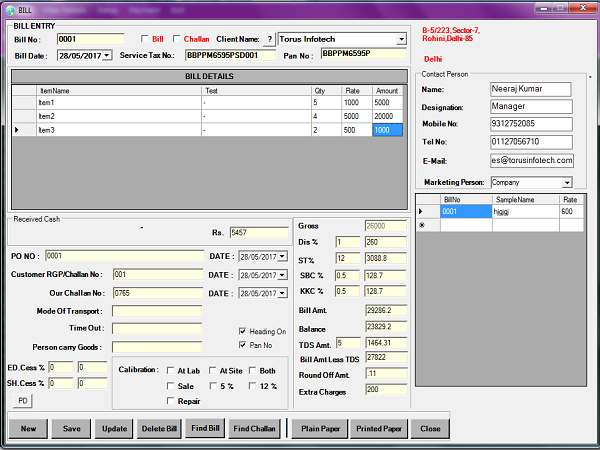
Task: Click the Mobile No field
Action: tap(532, 124)
